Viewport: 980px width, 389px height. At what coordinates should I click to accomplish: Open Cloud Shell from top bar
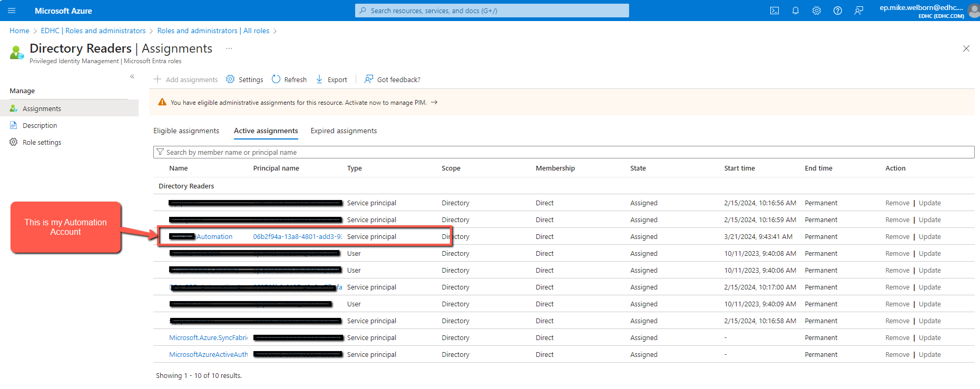click(775, 11)
